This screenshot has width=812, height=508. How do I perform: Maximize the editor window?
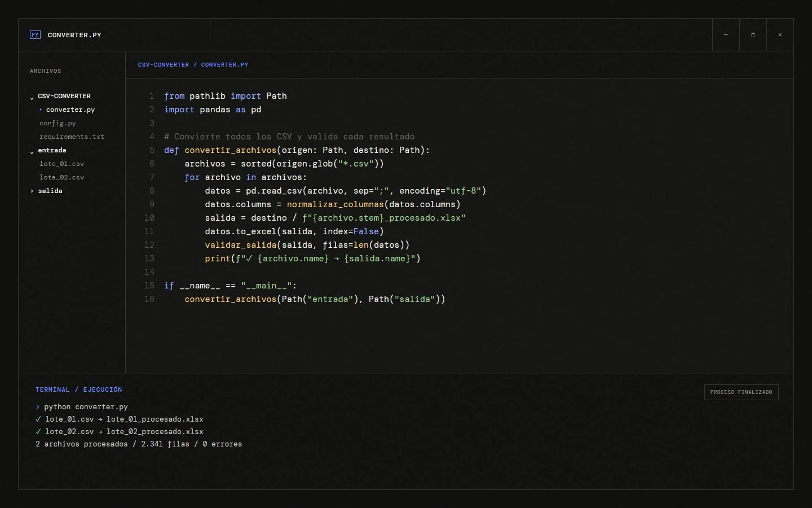[x=753, y=35]
